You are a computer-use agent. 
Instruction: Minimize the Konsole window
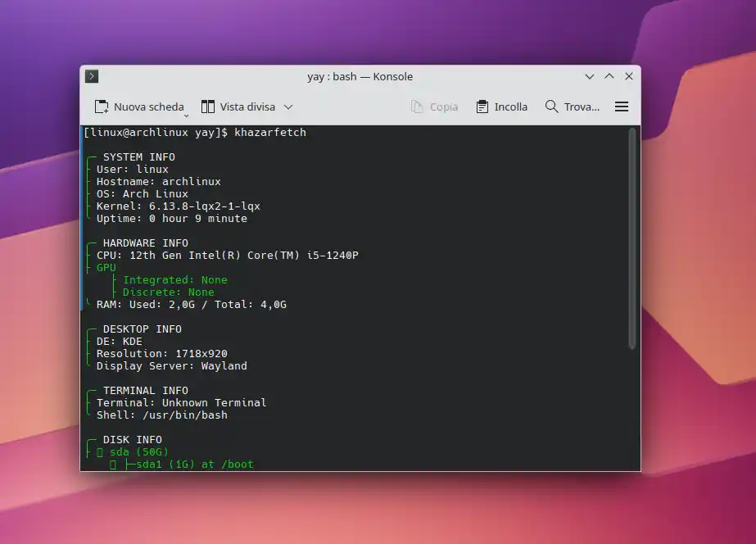[589, 76]
